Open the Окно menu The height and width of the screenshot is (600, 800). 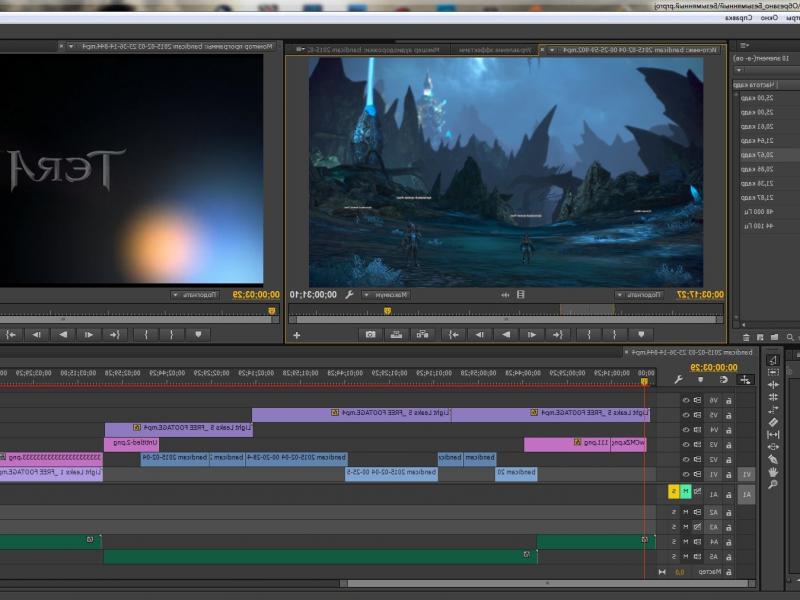769,18
